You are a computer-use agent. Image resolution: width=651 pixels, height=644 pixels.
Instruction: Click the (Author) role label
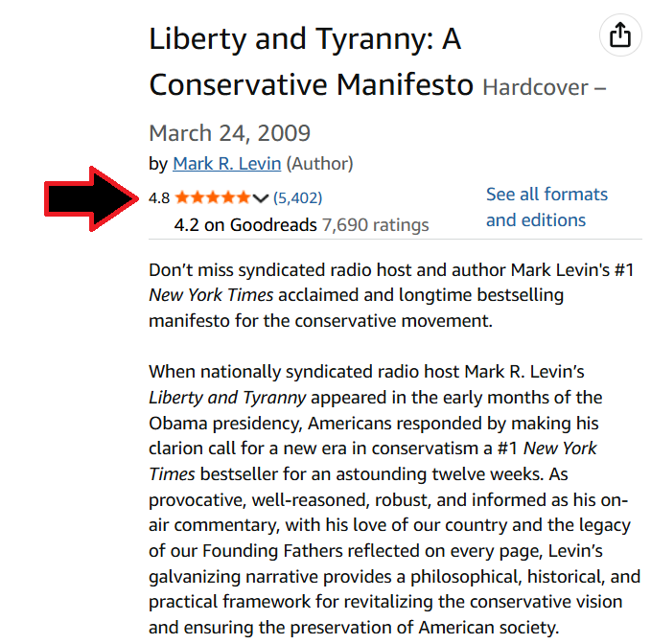click(x=319, y=164)
